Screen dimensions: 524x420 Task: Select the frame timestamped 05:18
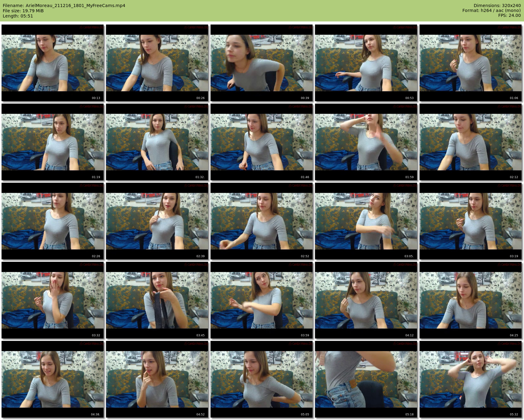point(366,379)
